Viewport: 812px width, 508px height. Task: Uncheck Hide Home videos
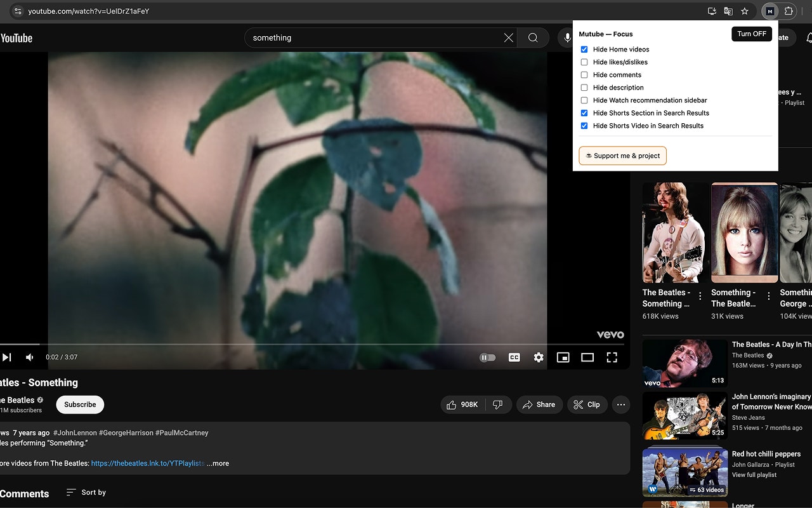(584, 49)
